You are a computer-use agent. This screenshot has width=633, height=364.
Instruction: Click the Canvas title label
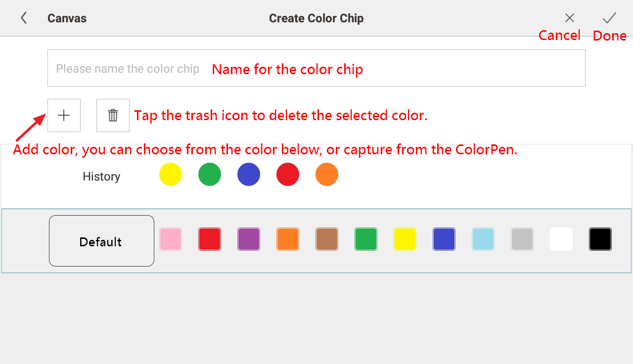click(x=67, y=18)
